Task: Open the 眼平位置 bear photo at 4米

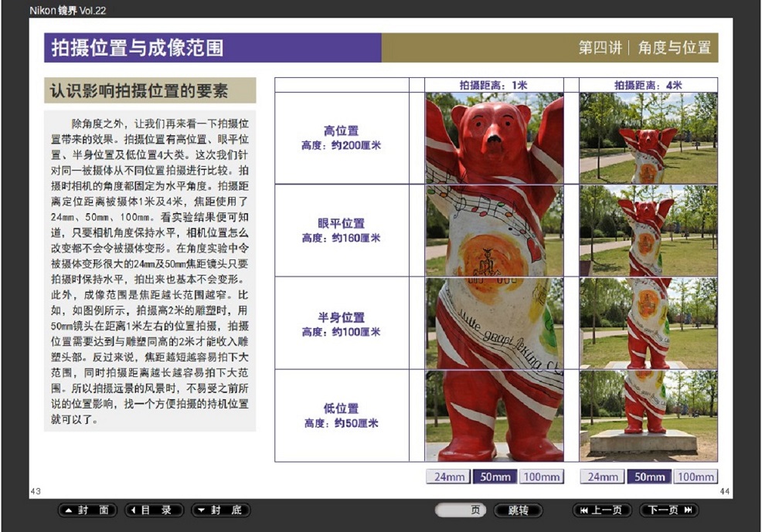Action: [x=648, y=230]
